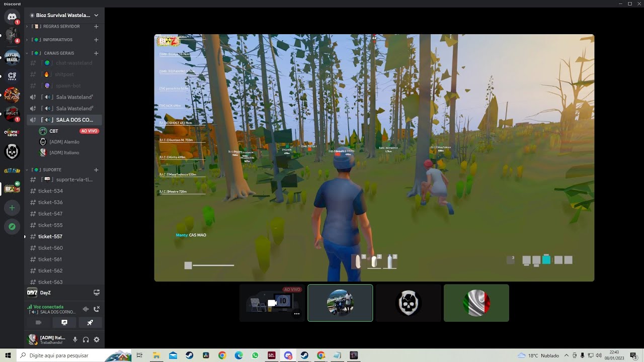Stream DayZ with screen share icon
This screenshot has width=644, height=362.
97,293
